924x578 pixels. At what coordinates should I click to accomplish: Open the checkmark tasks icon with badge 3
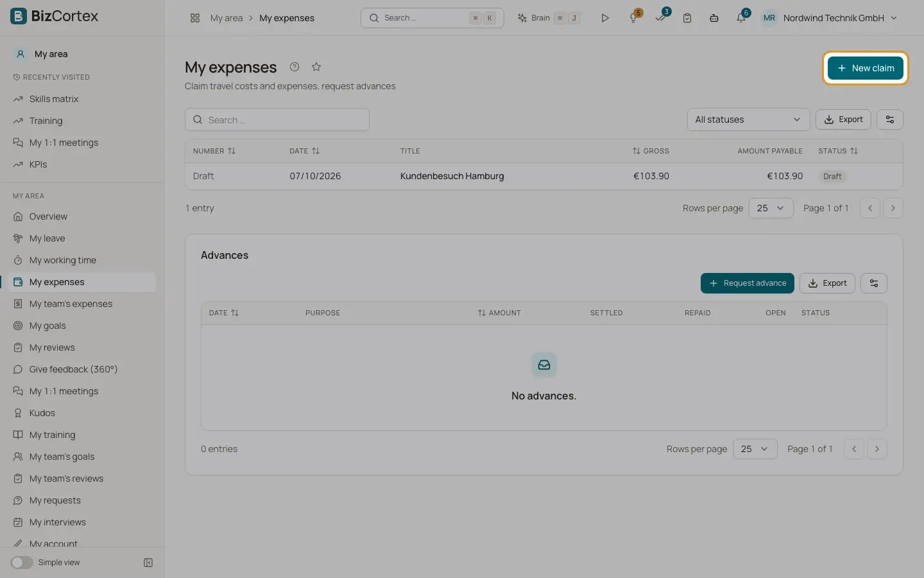click(660, 18)
